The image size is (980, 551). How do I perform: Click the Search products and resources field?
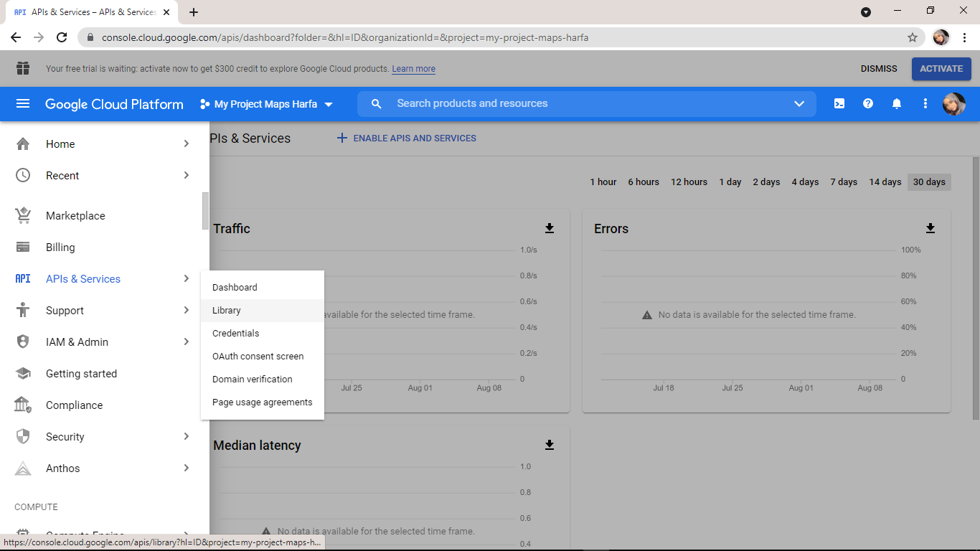(574, 104)
